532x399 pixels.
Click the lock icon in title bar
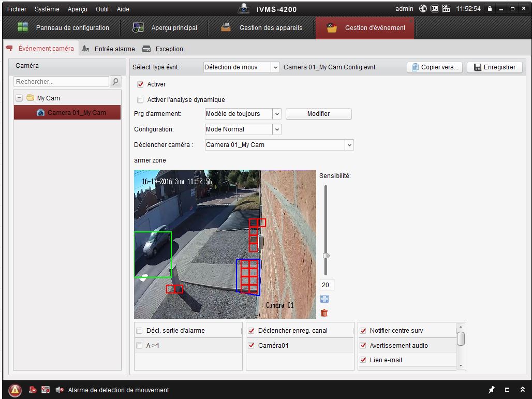point(490,9)
